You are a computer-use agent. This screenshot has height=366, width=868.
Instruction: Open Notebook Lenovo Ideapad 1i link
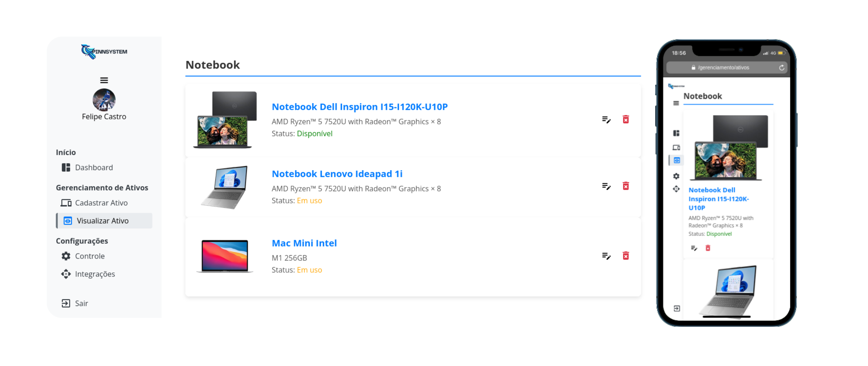click(x=337, y=174)
